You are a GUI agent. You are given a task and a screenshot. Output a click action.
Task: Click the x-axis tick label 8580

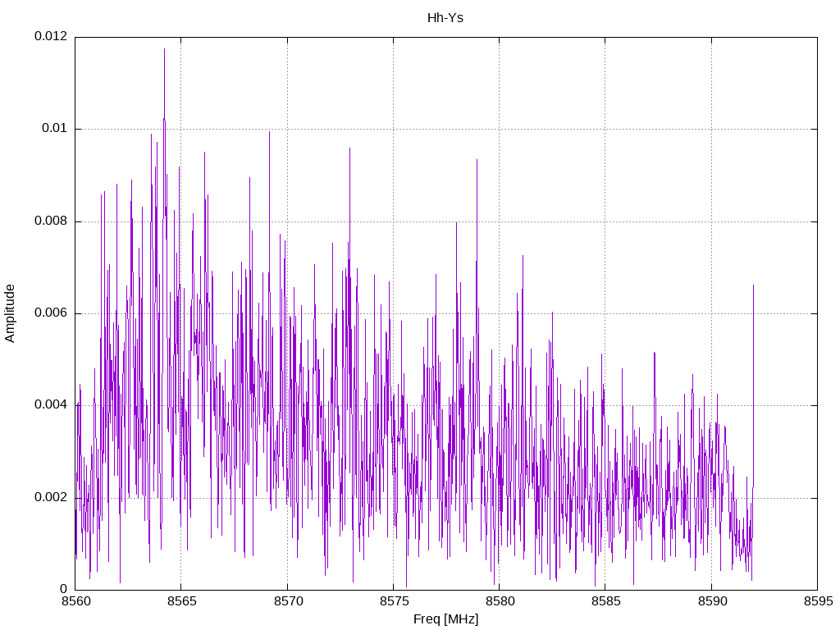500,601
